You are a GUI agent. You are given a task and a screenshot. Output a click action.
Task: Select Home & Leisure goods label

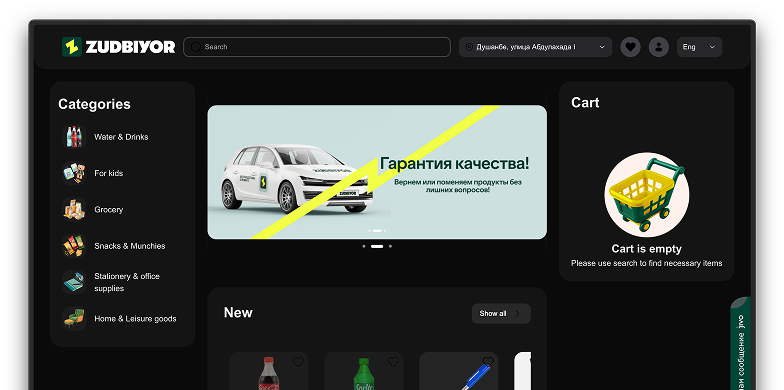[135, 318]
